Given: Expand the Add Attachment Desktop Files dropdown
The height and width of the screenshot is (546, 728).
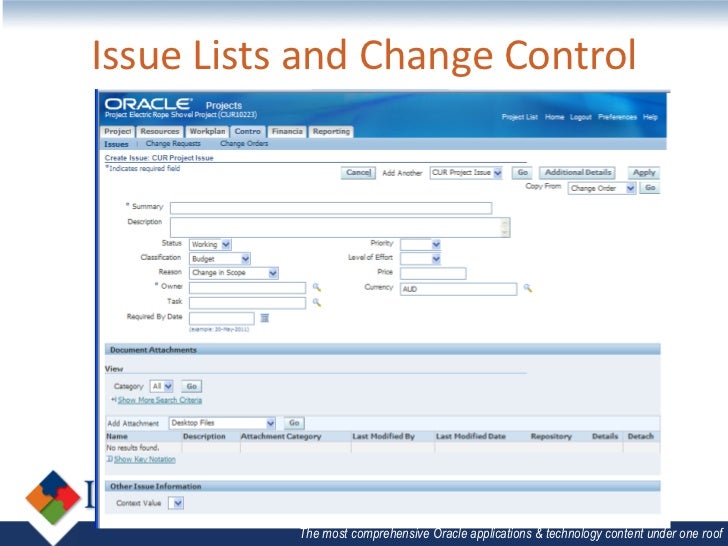Looking at the screenshot, I should coord(222,423).
